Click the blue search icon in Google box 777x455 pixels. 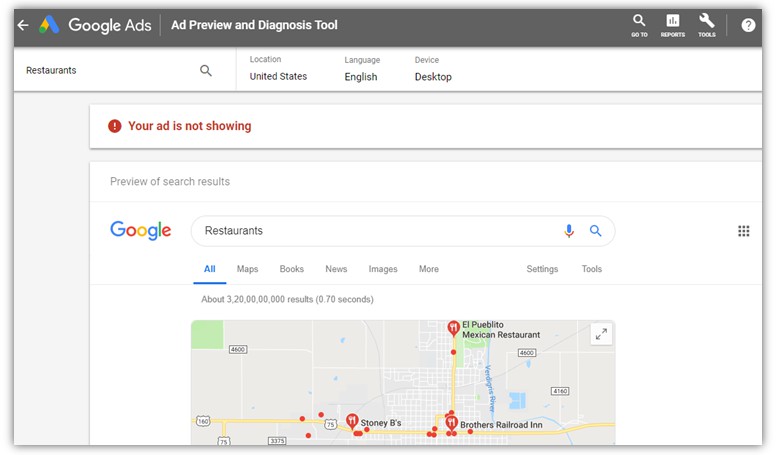point(595,230)
